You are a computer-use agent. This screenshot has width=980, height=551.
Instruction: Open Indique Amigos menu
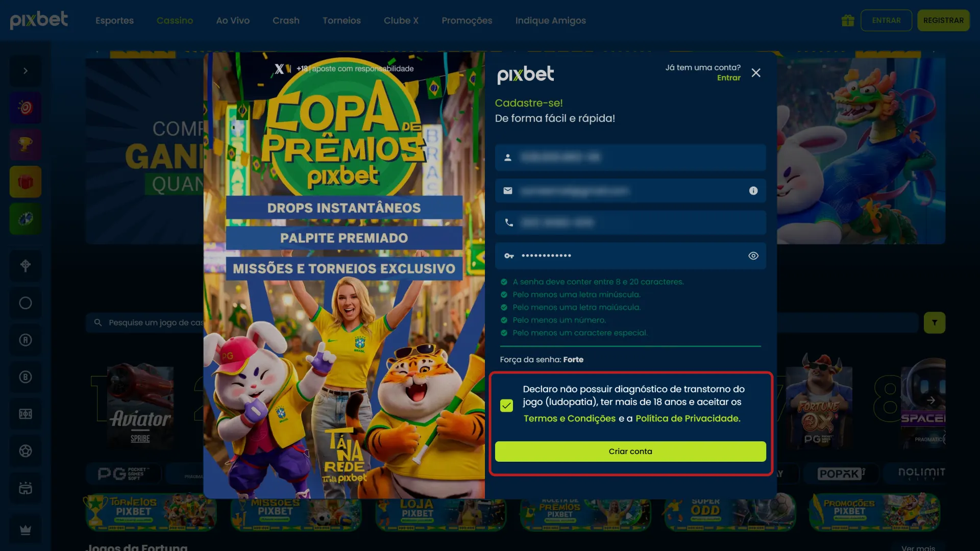pos(550,20)
